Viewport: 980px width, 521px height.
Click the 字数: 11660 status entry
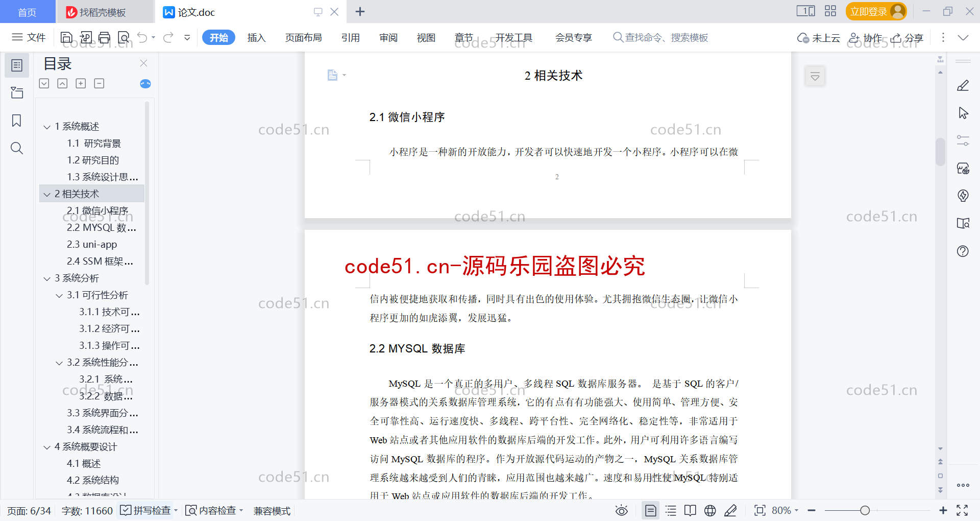click(87, 511)
